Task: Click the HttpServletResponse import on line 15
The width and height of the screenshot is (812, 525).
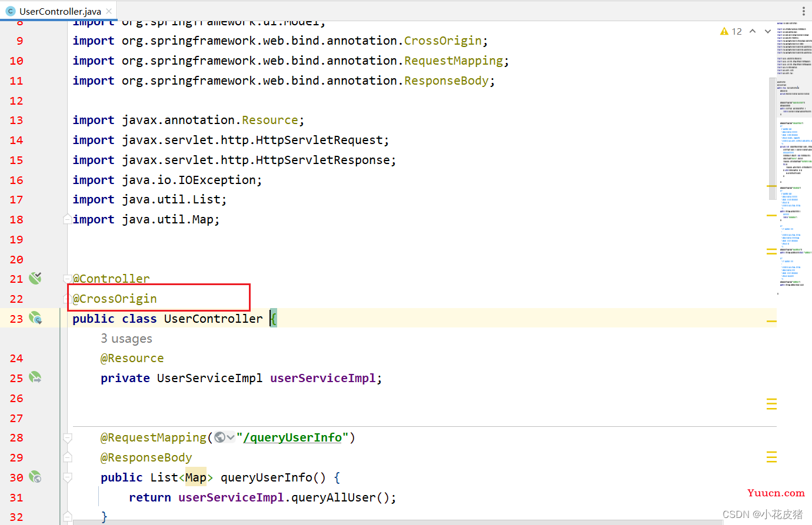Action: click(323, 160)
